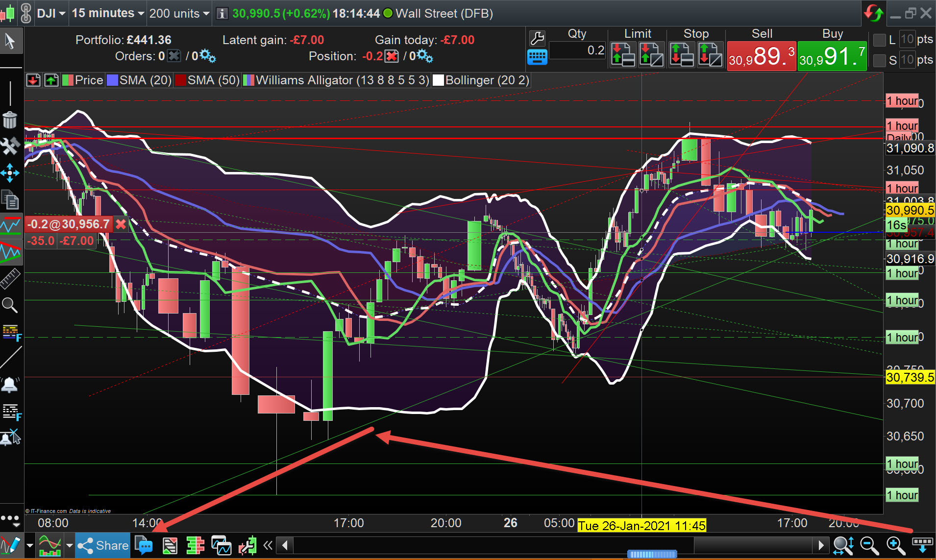This screenshot has width=936, height=560.
Task: Click the scroll right arrow
Action: pyautogui.click(x=821, y=545)
